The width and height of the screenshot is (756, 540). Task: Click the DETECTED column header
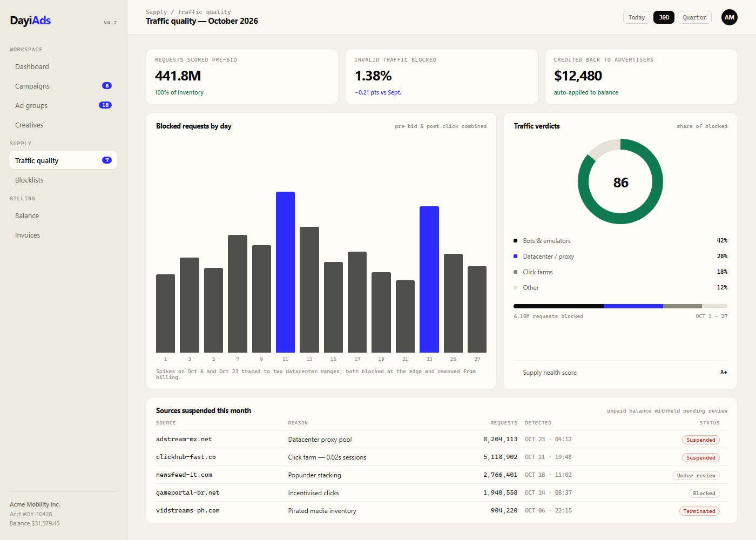point(538,423)
